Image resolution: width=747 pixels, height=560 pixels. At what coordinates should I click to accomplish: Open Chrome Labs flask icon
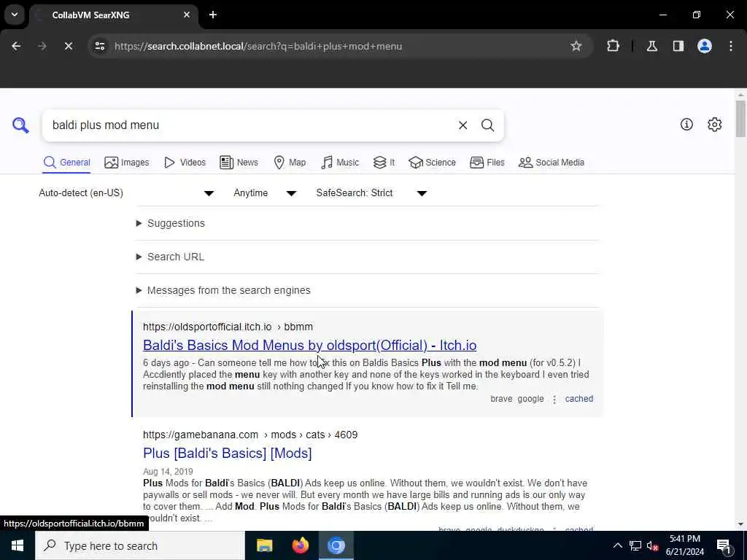click(651, 46)
